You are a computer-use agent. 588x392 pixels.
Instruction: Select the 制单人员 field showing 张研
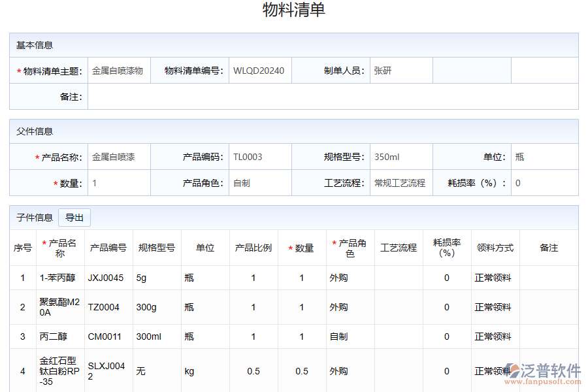(385, 70)
